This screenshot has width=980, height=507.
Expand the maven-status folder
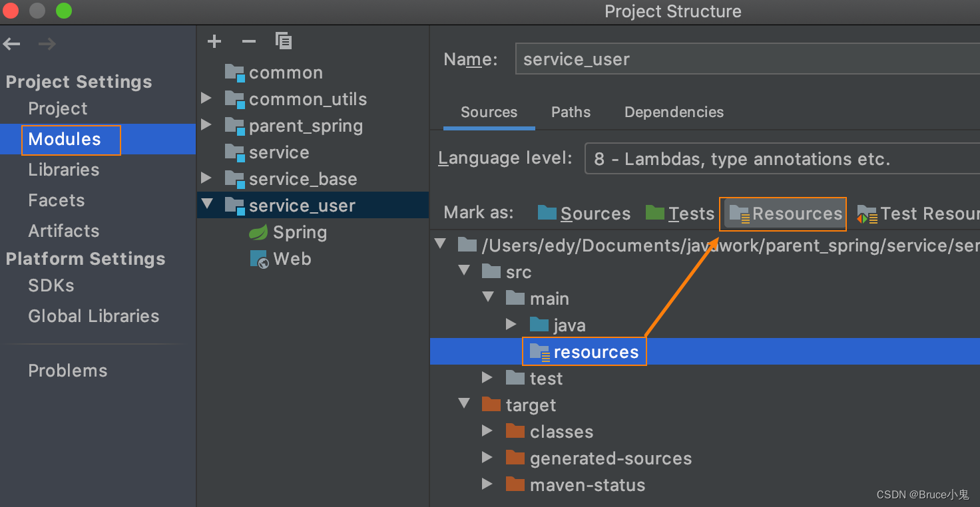tap(487, 484)
